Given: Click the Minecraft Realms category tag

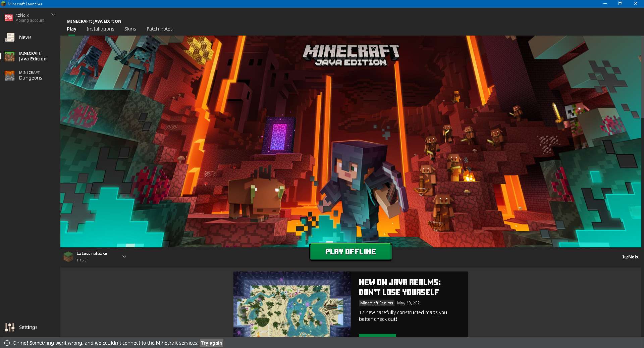Looking at the screenshot, I should click(x=376, y=303).
